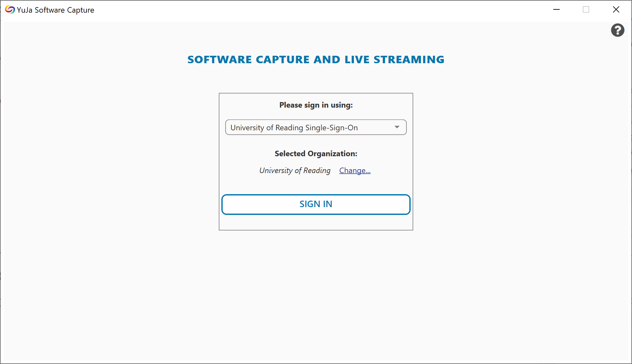Click the word 'Organization:' in the bold label
632x364 pixels.
pos(332,154)
